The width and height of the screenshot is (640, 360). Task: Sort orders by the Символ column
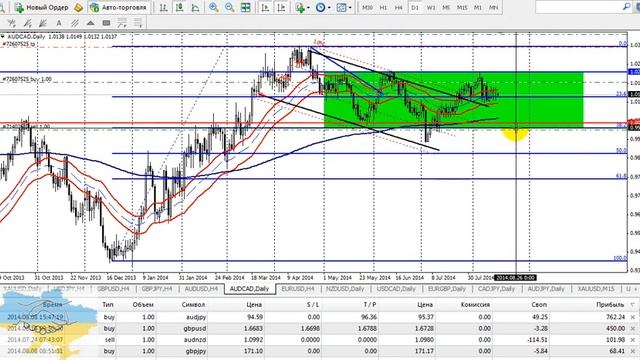tap(193, 304)
